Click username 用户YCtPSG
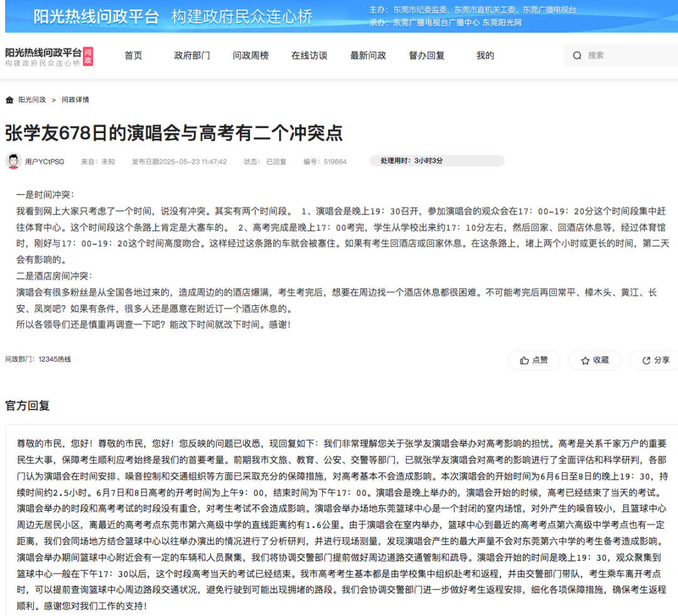The height and width of the screenshot is (616, 678). pos(45,162)
